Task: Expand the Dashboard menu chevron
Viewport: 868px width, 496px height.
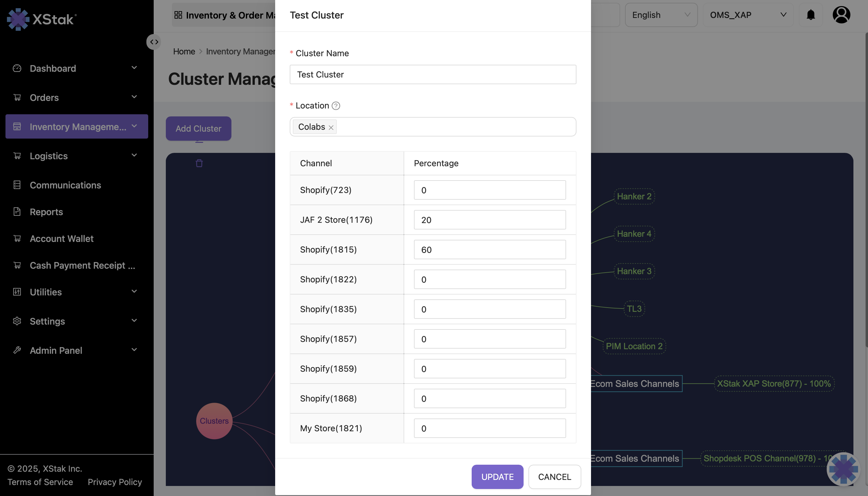Action: [x=134, y=68]
